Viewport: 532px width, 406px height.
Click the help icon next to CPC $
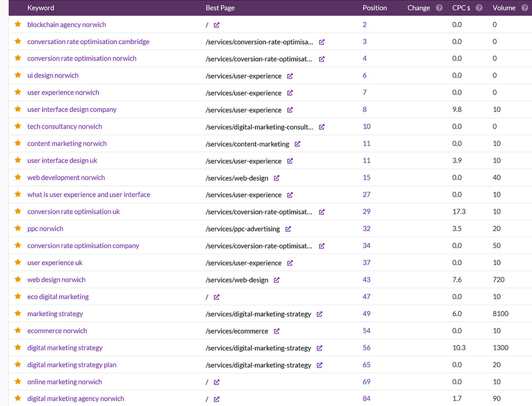coord(479,8)
